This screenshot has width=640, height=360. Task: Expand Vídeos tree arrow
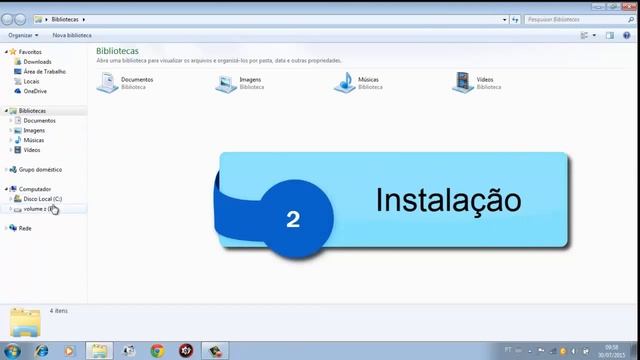pos(11,150)
